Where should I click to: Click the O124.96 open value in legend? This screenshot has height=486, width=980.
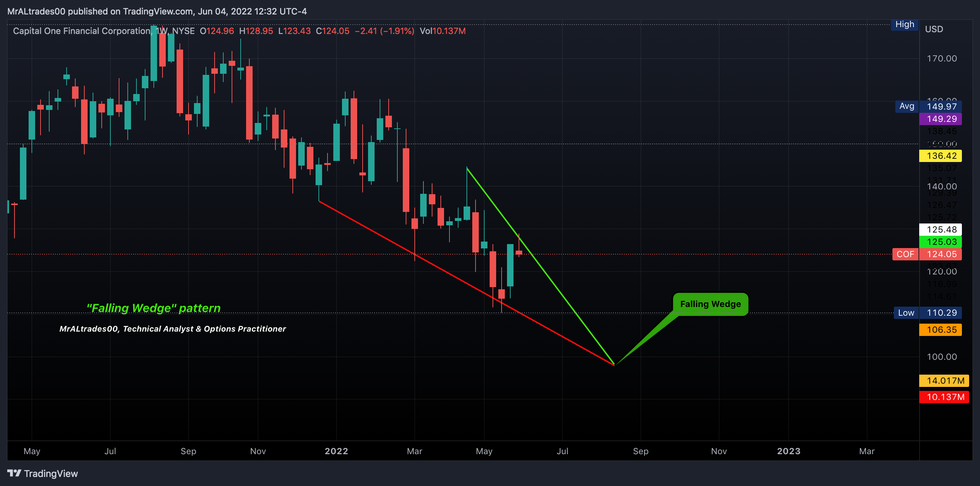click(217, 31)
